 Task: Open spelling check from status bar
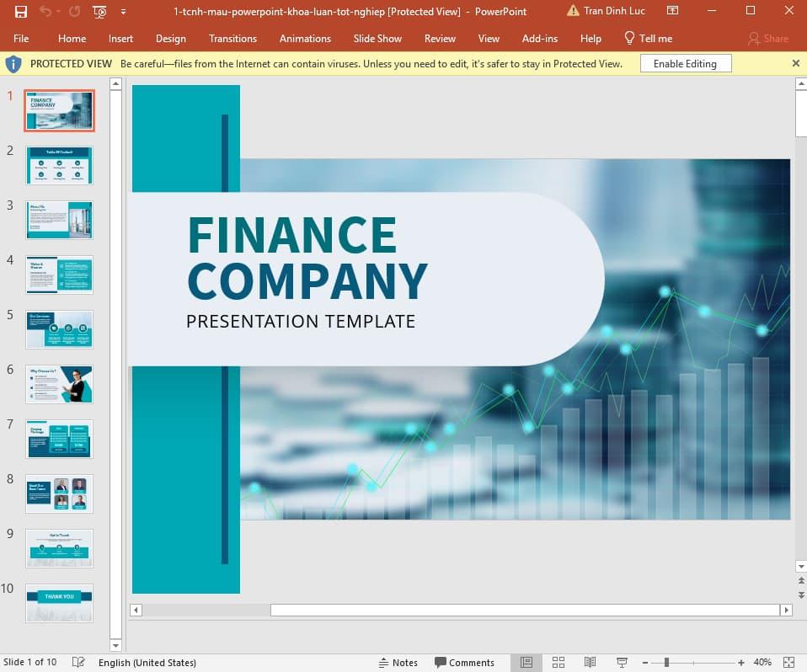coord(77,663)
